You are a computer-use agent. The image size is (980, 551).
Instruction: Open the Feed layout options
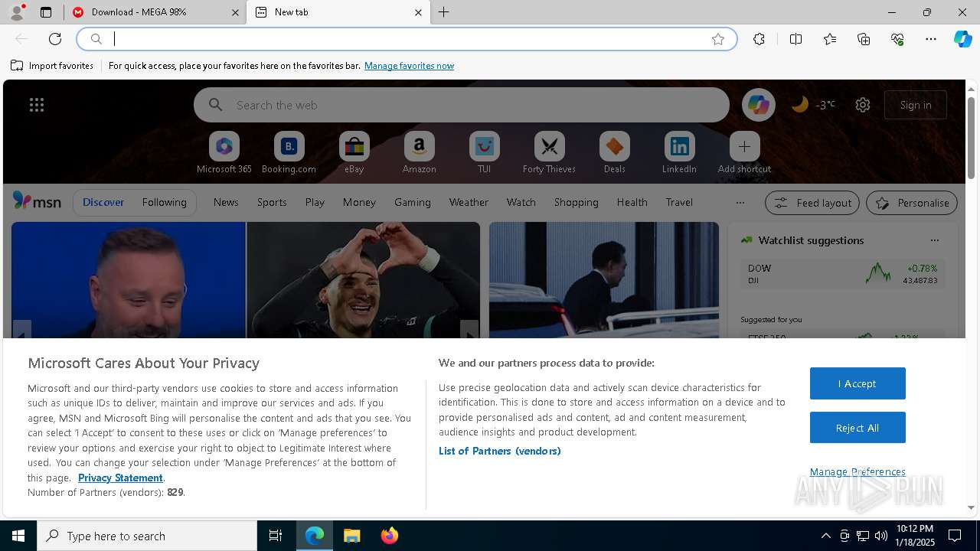[812, 203]
